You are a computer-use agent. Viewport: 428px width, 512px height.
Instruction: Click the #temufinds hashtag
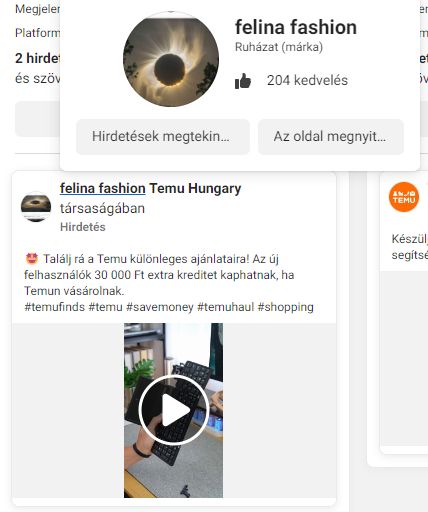pyautogui.click(x=55, y=307)
